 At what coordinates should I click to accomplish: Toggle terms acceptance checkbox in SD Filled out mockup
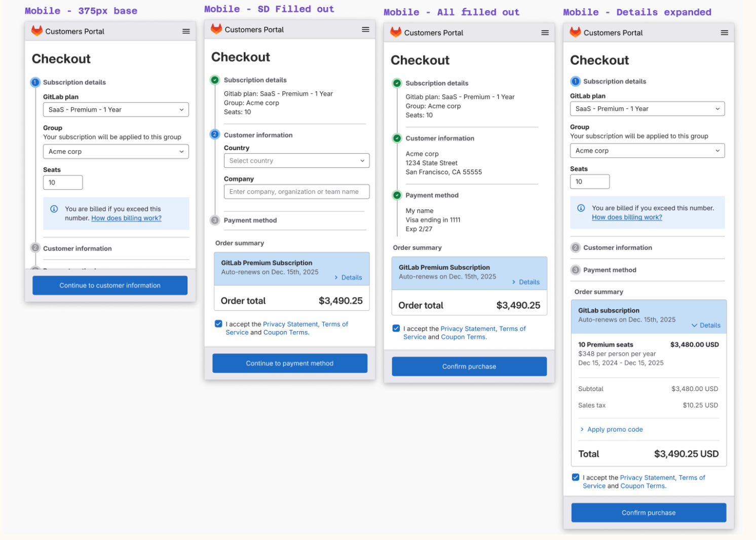(x=218, y=323)
